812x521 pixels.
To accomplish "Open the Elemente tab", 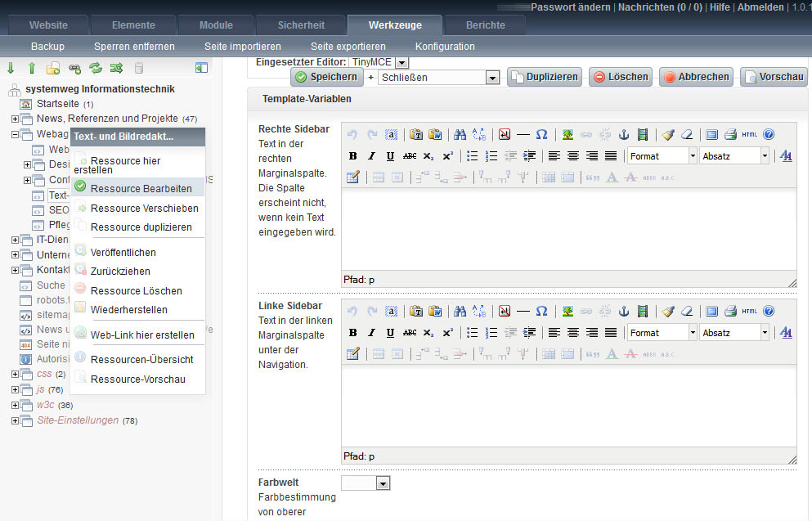I will [133, 25].
